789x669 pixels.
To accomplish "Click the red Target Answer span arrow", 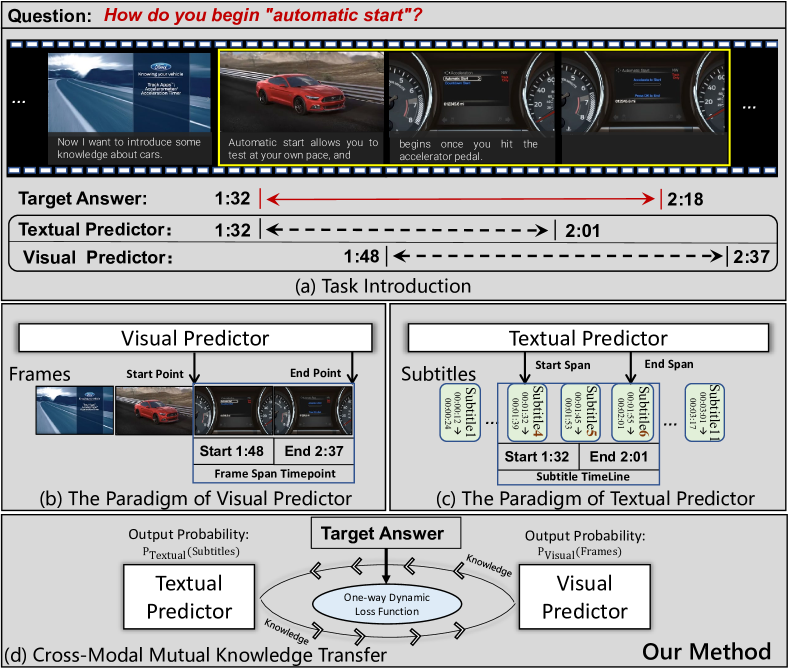I will [x=460, y=199].
